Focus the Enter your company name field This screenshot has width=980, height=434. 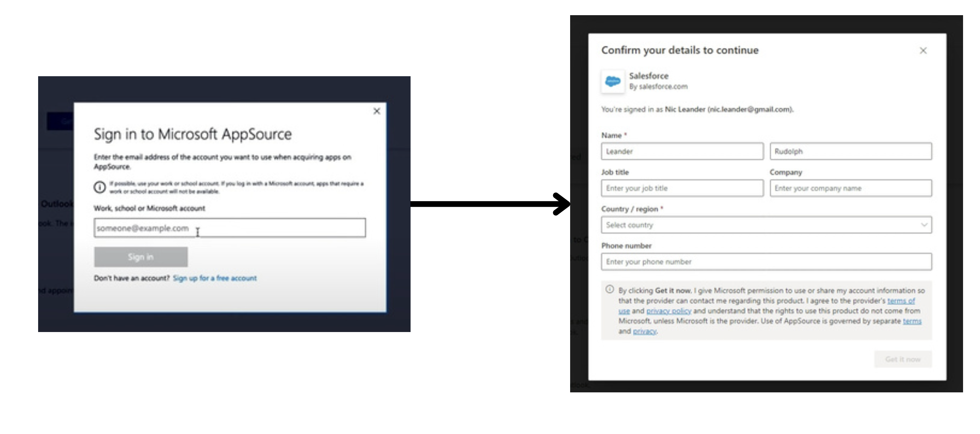(x=850, y=188)
